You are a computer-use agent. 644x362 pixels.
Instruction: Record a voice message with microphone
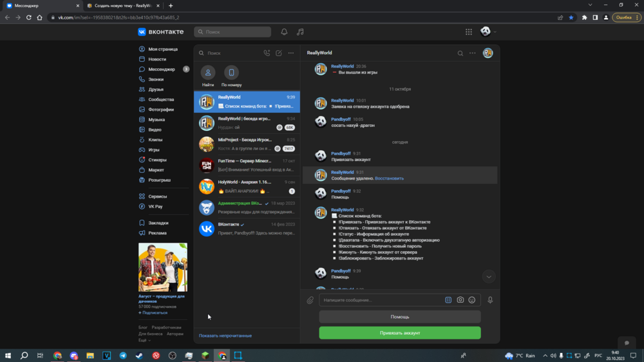pos(490,300)
